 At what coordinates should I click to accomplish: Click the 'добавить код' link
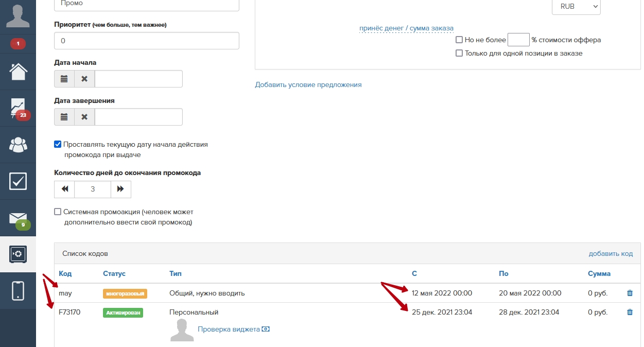click(x=611, y=254)
